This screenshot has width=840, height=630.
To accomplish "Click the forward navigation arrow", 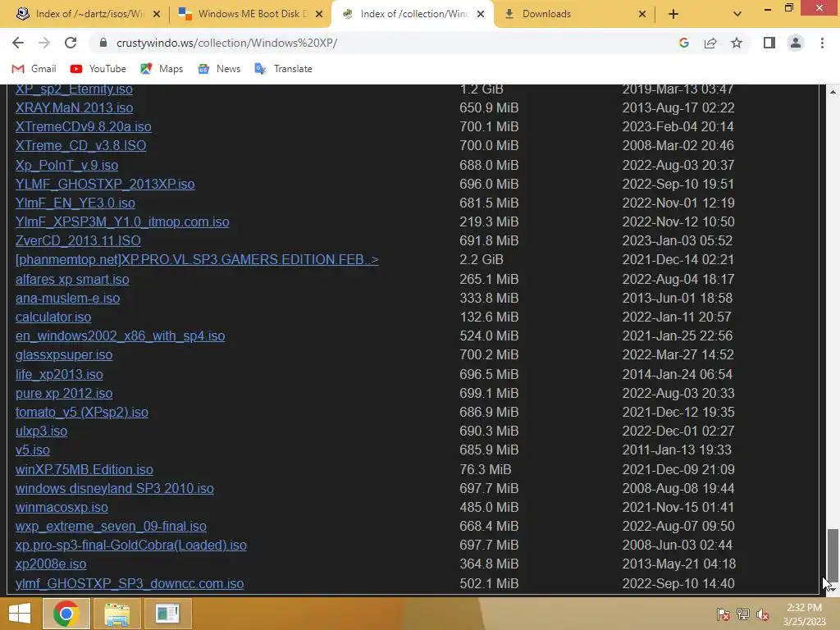I will coord(44,43).
